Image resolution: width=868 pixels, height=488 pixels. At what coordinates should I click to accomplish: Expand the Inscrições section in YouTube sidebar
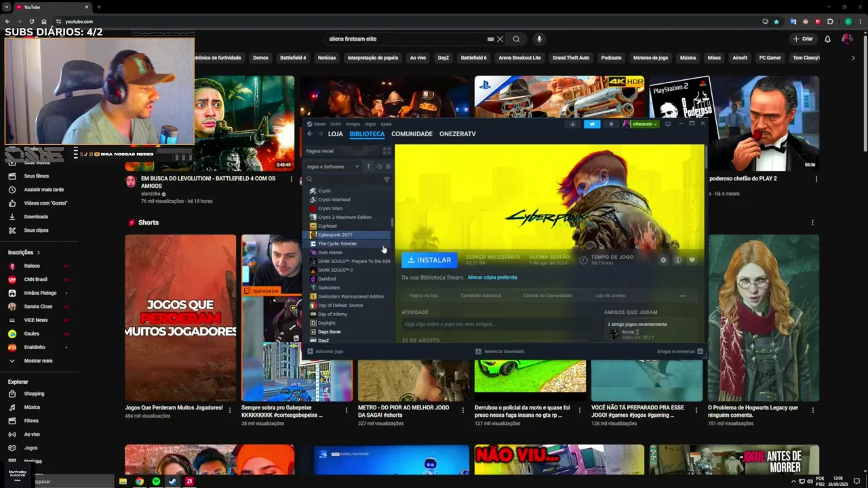click(x=24, y=252)
